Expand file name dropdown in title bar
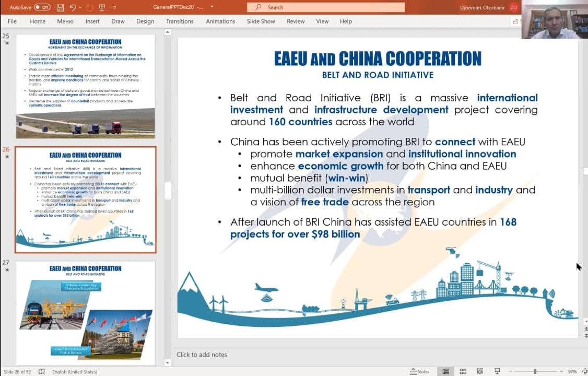Screen dimensions: 588x376 tap(212, 7)
